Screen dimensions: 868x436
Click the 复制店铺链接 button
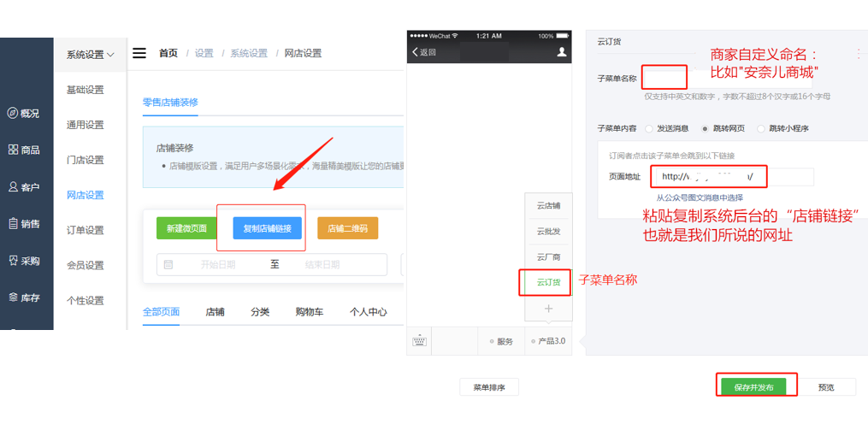pyautogui.click(x=268, y=228)
